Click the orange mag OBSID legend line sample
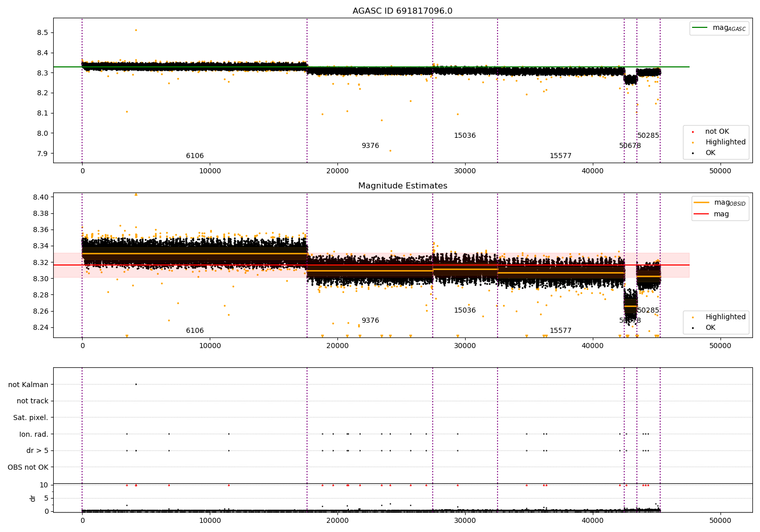 701,203
